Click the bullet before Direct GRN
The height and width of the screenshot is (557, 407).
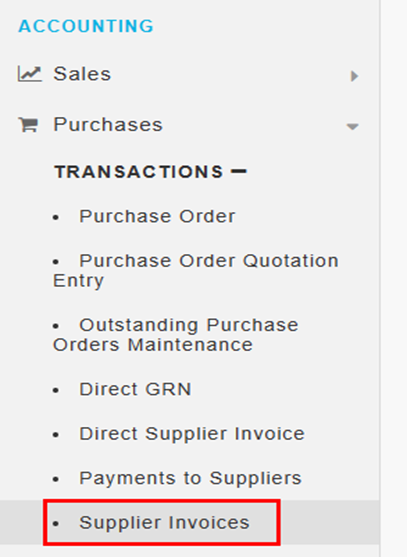tap(56, 390)
